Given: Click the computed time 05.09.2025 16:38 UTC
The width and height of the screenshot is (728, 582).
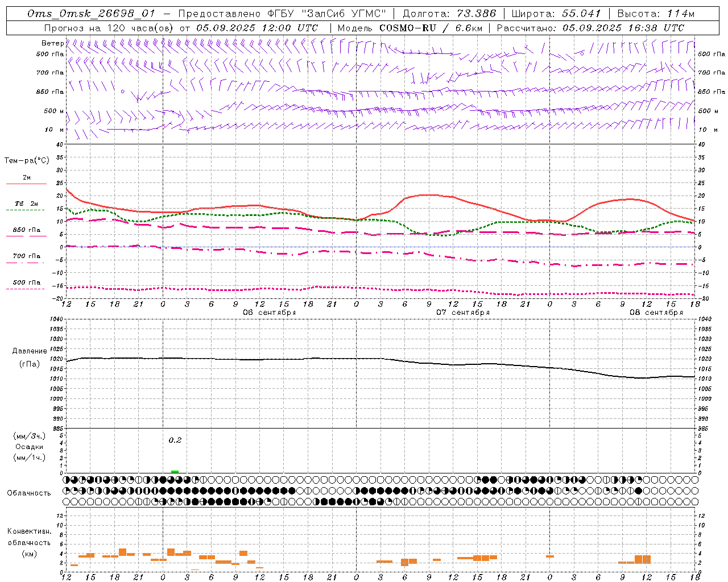Looking at the screenshot, I should tap(623, 27).
